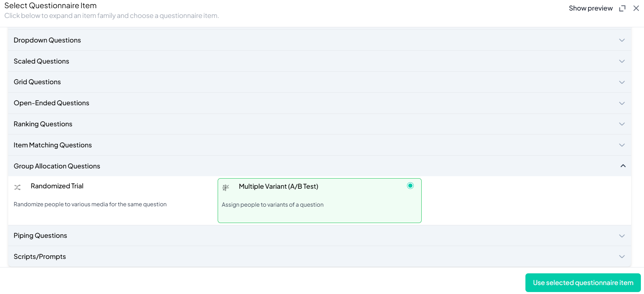Collapse the Group Allocation Questions chevron
644x294 pixels.
point(623,166)
